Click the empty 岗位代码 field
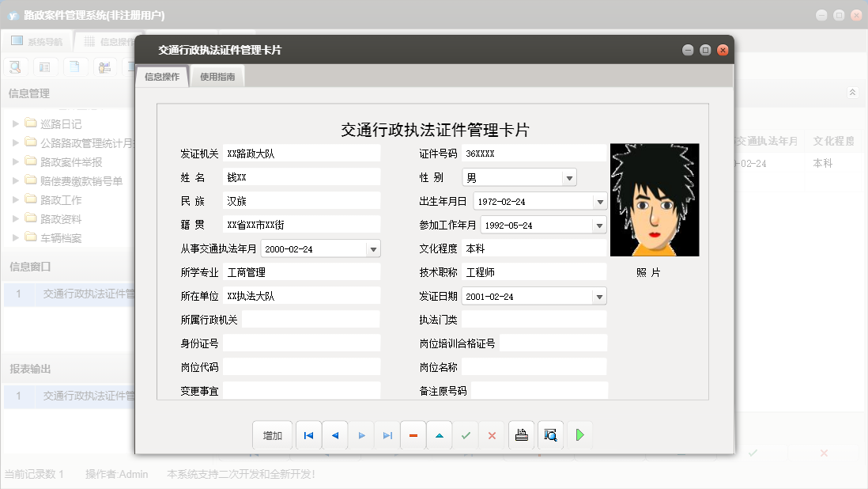 [302, 367]
